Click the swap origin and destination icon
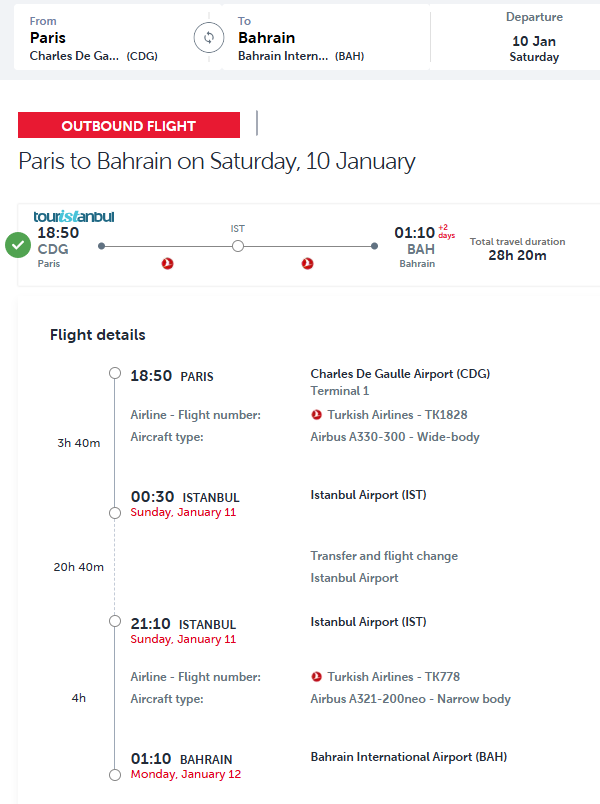Image resolution: width=600 pixels, height=804 pixels. (209, 38)
